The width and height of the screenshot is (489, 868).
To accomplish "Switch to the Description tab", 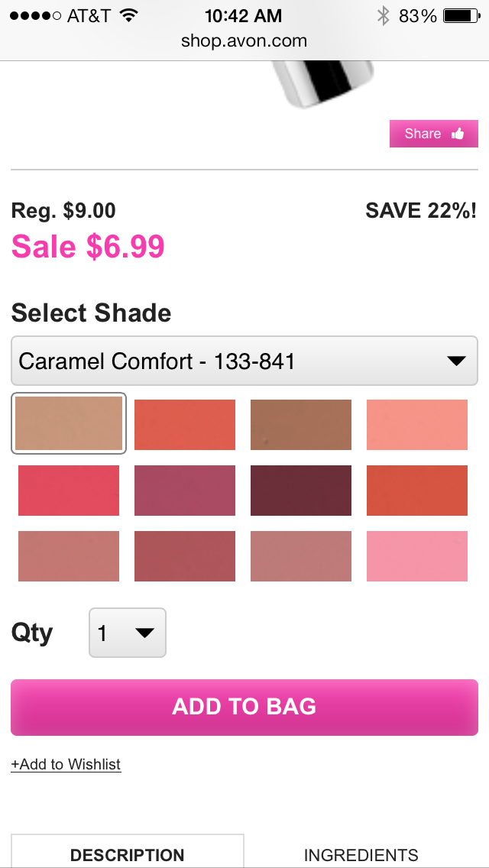I will [127, 854].
